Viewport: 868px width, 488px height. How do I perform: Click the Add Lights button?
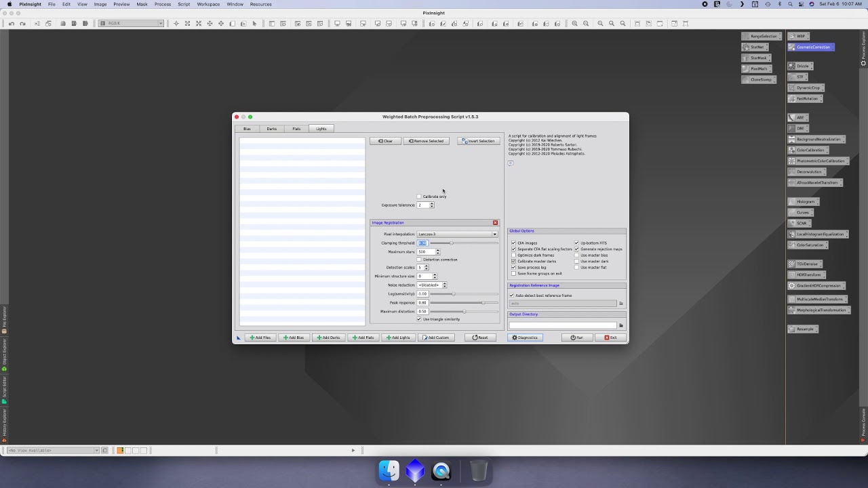pyautogui.click(x=398, y=338)
